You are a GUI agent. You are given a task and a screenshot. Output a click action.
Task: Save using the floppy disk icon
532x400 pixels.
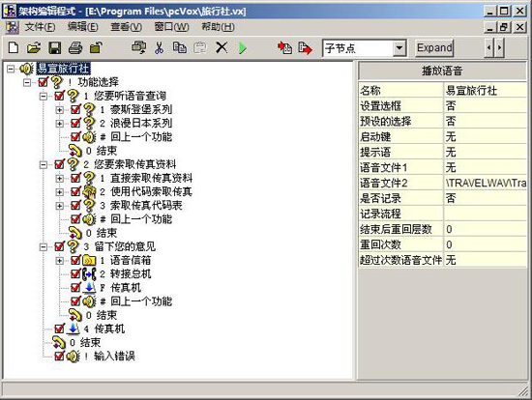[54, 47]
